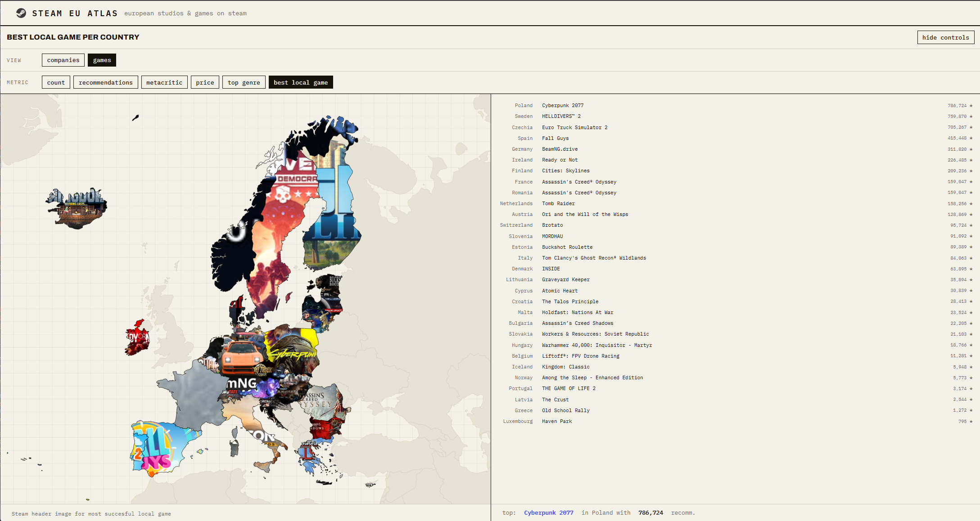
Task: Click Tom Clancy's Ghost Recon Wildlands
Action: coord(594,258)
